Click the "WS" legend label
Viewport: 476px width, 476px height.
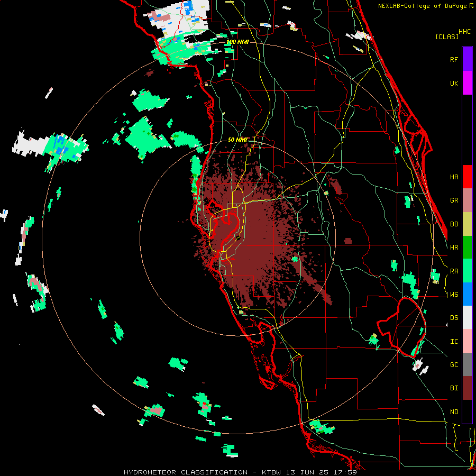point(454,295)
